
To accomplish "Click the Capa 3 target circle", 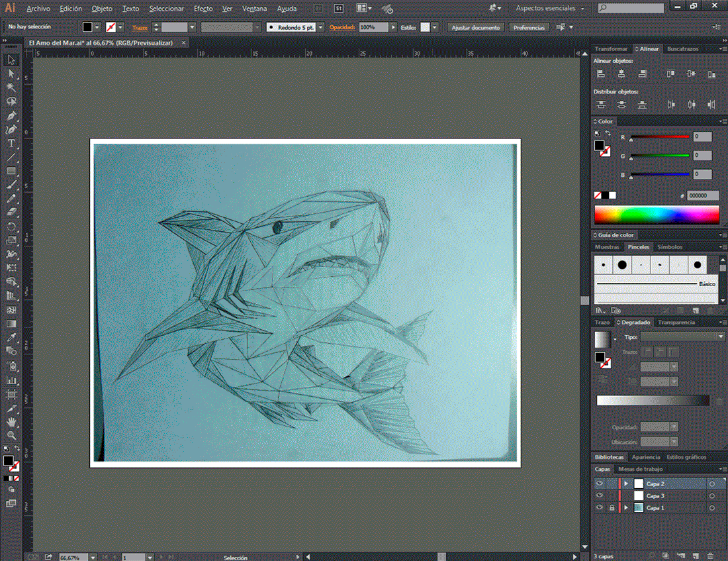I will [711, 496].
